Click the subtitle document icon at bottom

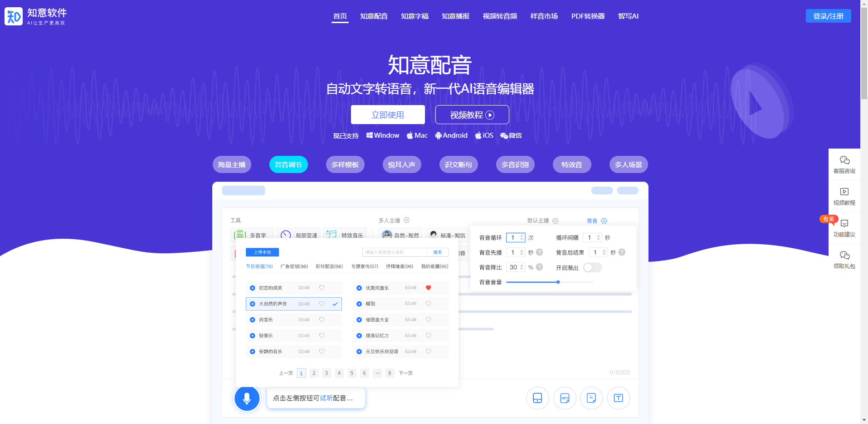pyautogui.click(x=591, y=398)
